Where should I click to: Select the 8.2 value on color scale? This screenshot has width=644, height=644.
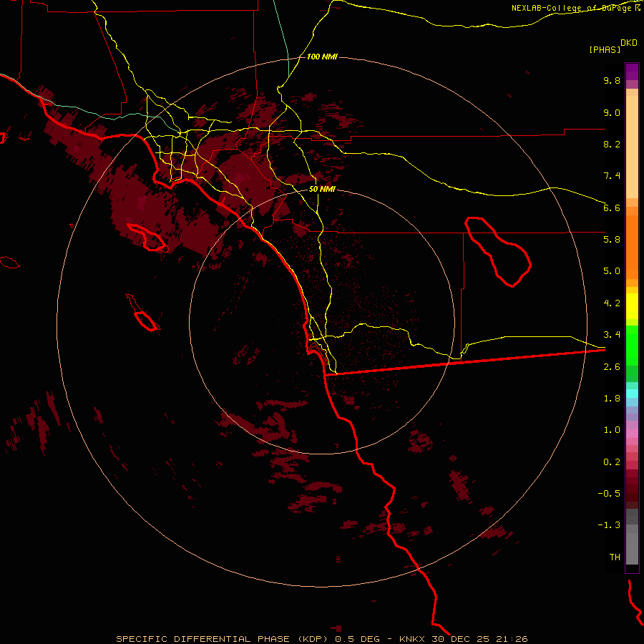(x=612, y=144)
